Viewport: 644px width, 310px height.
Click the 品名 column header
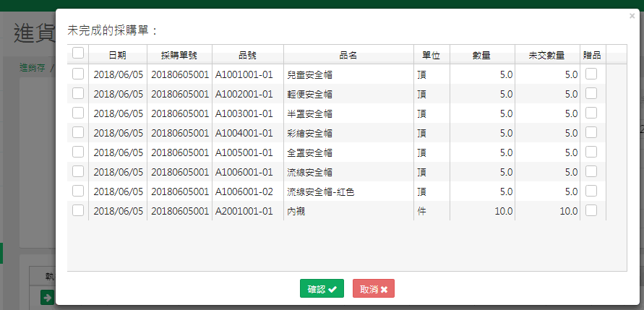[x=348, y=56]
